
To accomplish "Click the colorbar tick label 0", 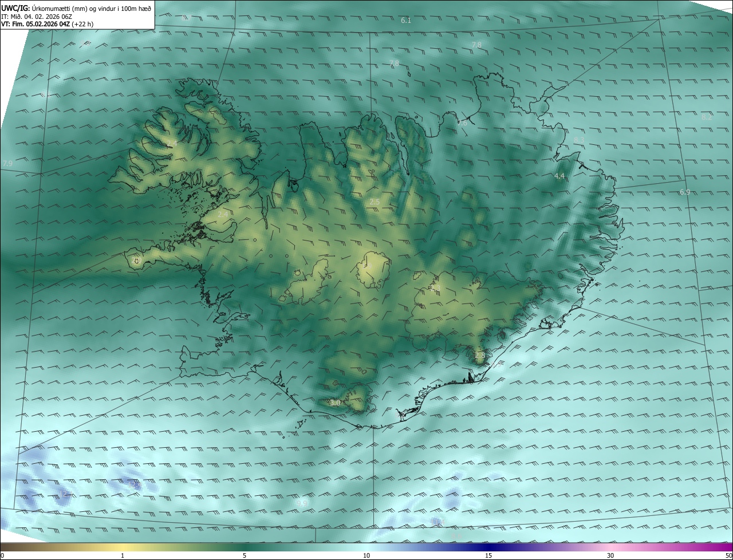I will pos(2,555).
